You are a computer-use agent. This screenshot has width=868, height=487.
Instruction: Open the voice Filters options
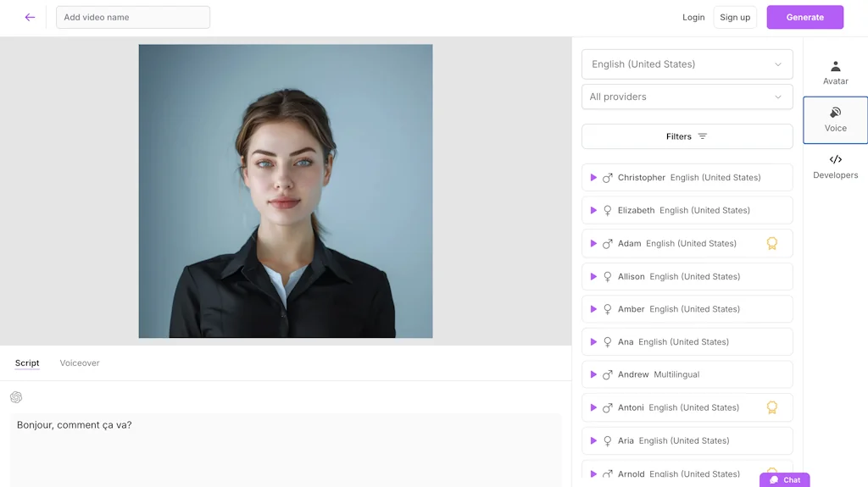pos(687,136)
